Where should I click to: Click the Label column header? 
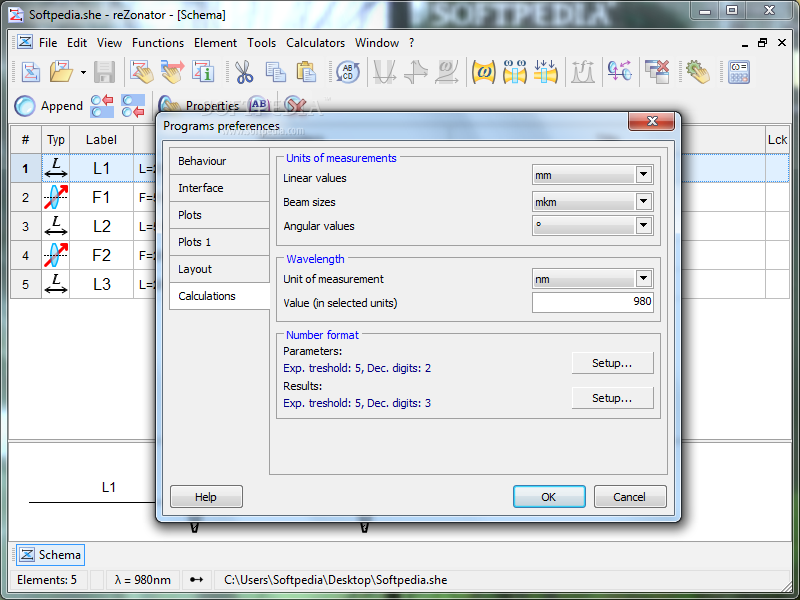point(101,140)
